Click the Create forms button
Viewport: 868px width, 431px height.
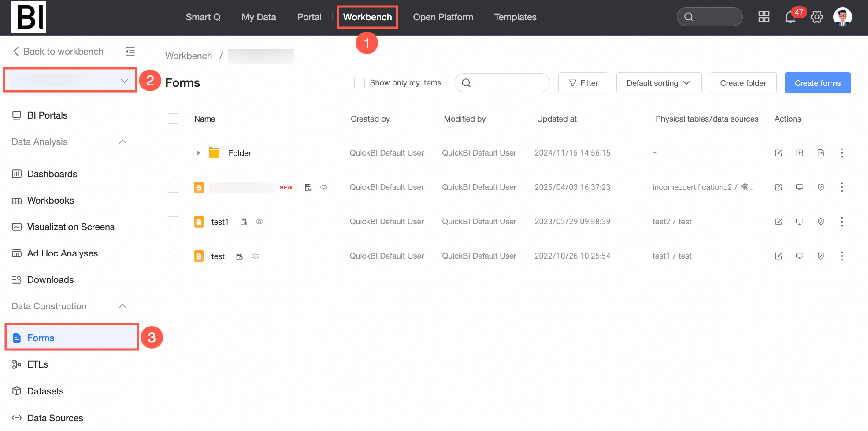(x=818, y=83)
